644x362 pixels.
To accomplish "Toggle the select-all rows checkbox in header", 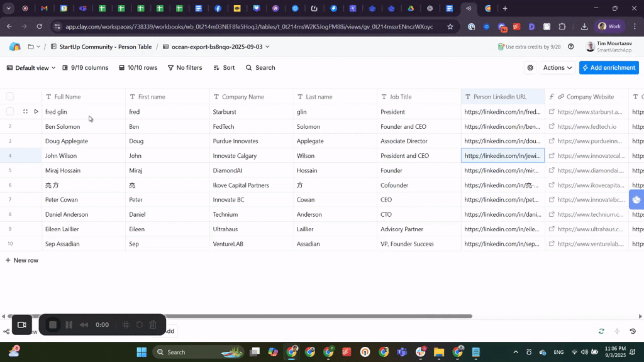I will point(10,97).
